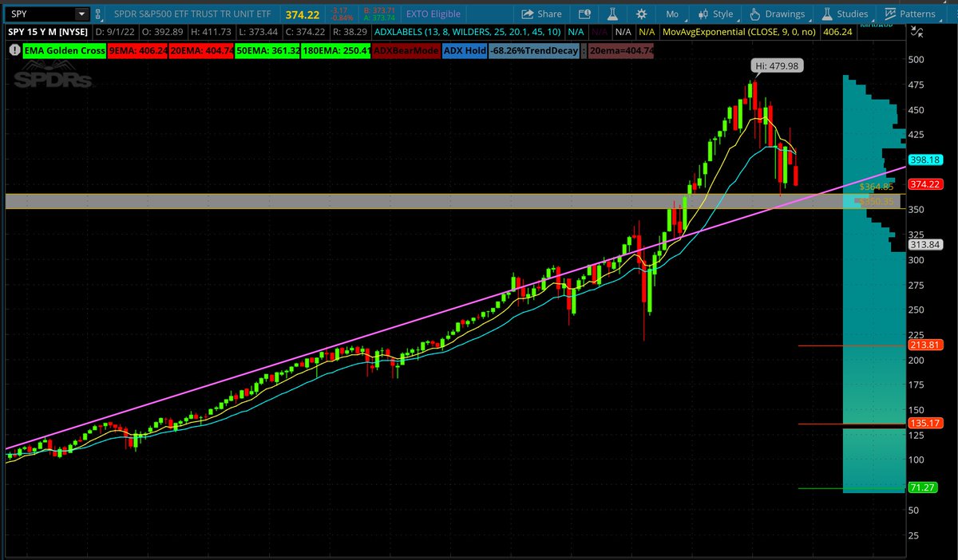Open the Style dropdown menu
Image resolution: width=958 pixels, height=560 pixels.
coord(715,14)
